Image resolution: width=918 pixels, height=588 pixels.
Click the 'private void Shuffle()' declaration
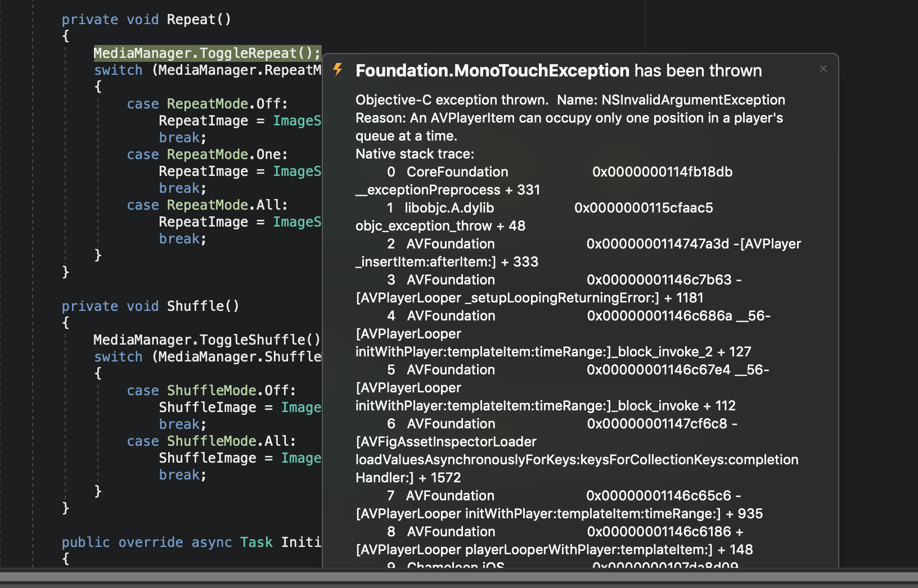point(150,306)
